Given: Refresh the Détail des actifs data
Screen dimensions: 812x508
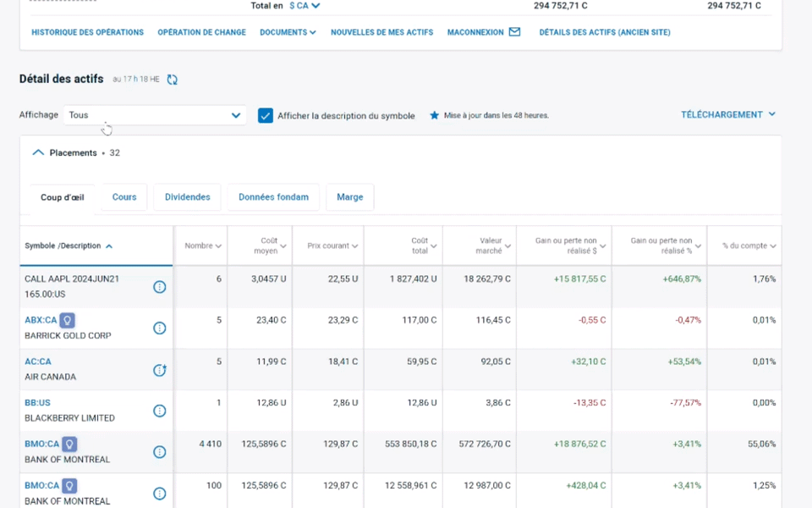Looking at the screenshot, I should 172,80.
